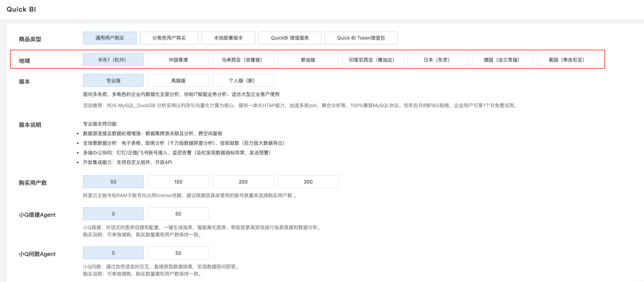
Task: Select Quick BI Token增值包 option
Action: coord(360,38)
